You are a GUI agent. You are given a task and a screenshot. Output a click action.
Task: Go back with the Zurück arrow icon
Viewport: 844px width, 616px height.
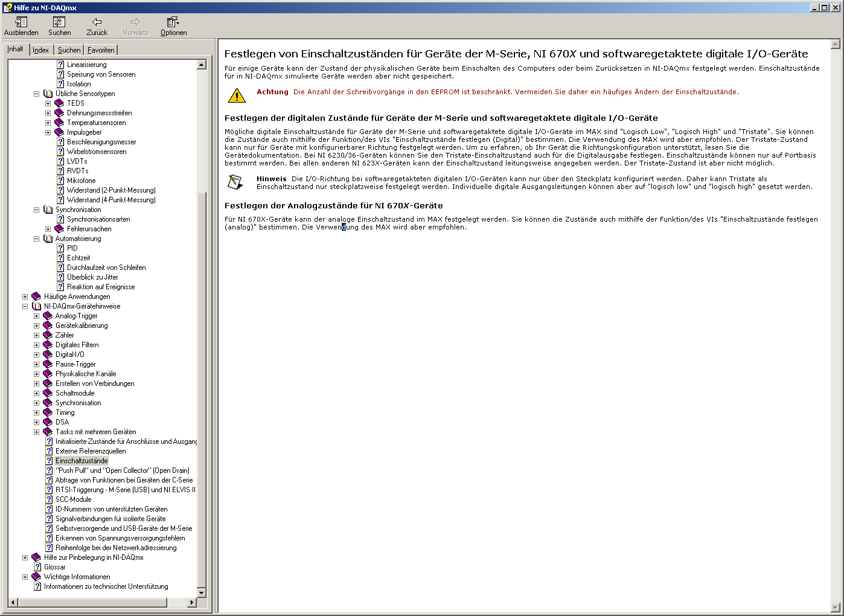(97, 22)
